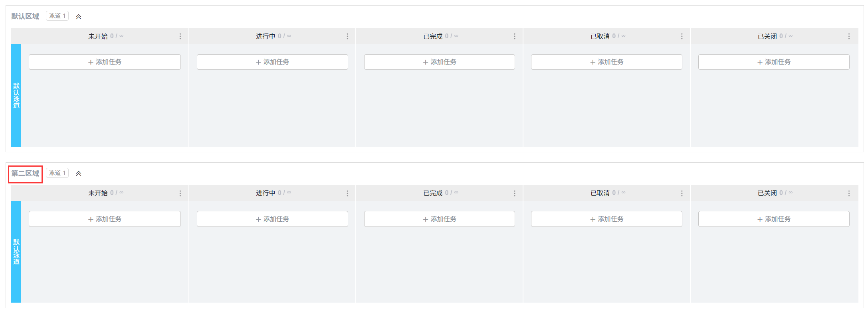The width and height of the screenshot is (868, 313).
Task: Open 已取消 column menu in 默认区域
Action: [682, 36]
